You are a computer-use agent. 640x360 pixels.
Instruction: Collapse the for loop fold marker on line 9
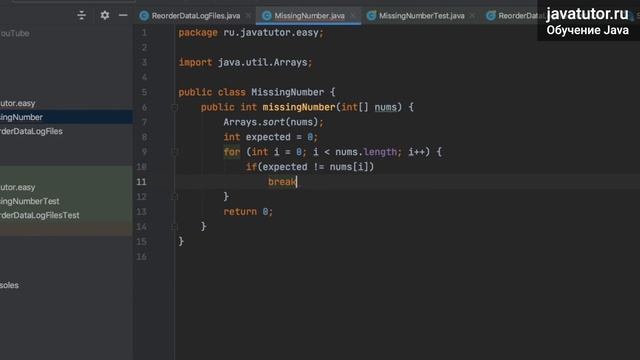(174, 152)
